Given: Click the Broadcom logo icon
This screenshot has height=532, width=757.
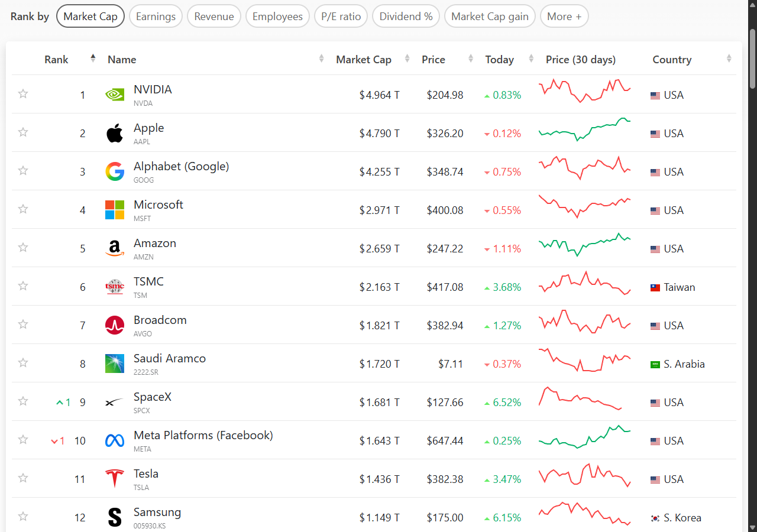Looking at the screenshot, I should click(x=115, y=325).
